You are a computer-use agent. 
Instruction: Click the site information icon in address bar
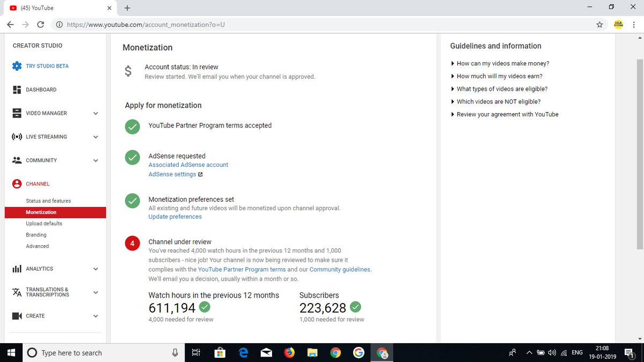pos(58,25)
